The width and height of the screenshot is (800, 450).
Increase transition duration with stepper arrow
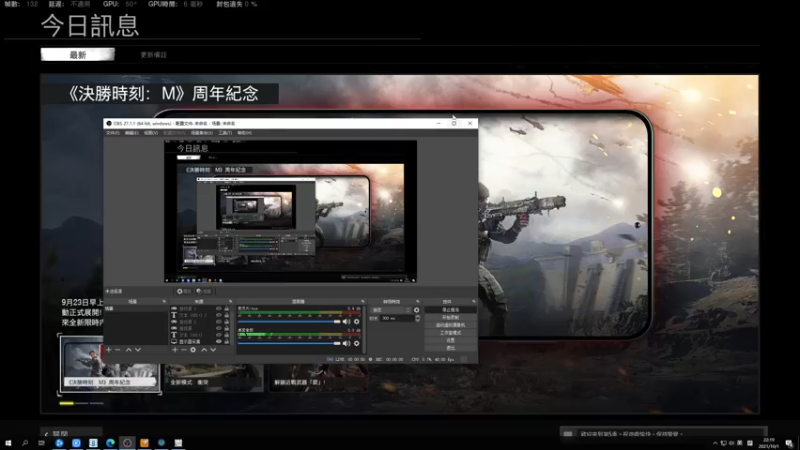(x=417, y=316)
